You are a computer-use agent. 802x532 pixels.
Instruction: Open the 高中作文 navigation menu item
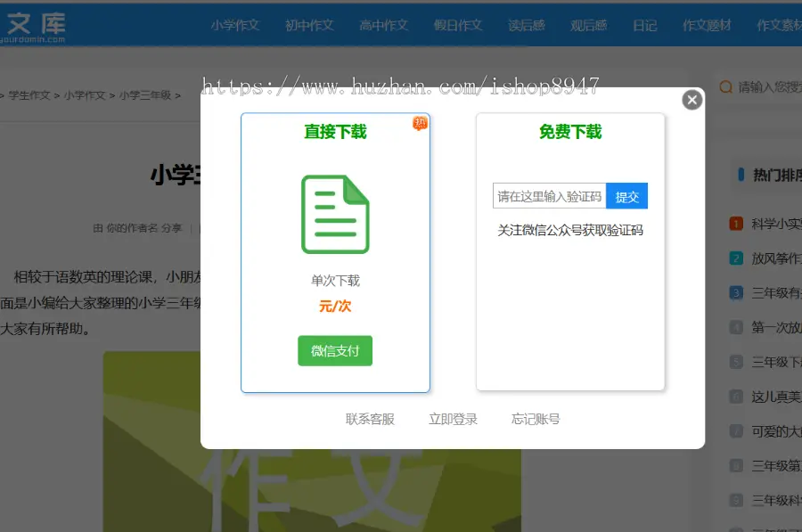click(x=384, y=25)
